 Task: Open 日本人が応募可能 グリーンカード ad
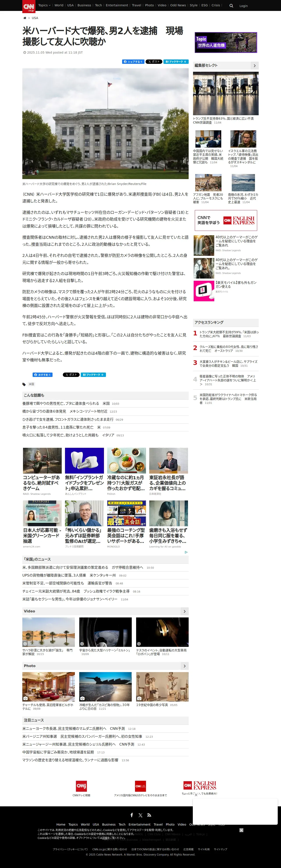click(x=42, y=535)
